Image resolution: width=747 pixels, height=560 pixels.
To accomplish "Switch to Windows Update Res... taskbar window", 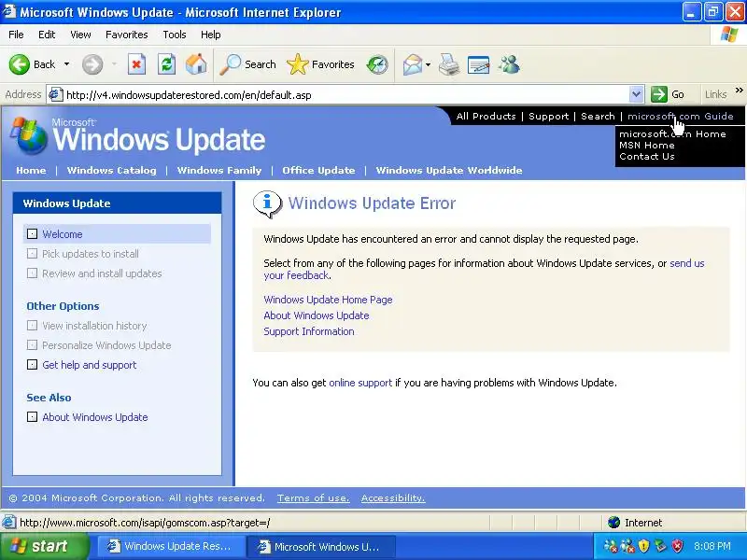I will 172,546.
